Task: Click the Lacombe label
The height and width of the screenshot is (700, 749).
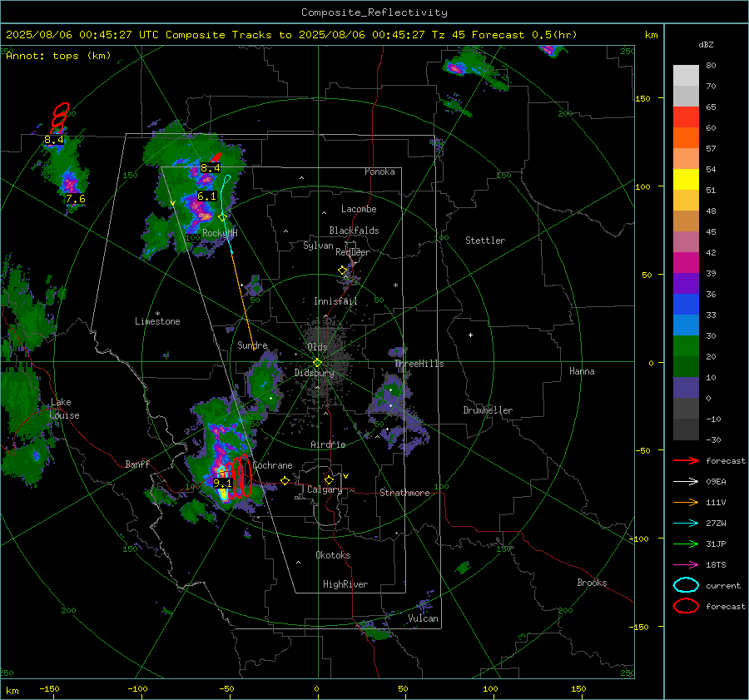Action: click(359, 209)
